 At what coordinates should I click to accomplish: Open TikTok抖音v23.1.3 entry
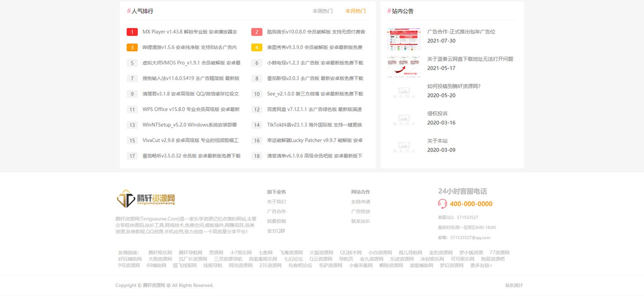(x=314, y=125)
